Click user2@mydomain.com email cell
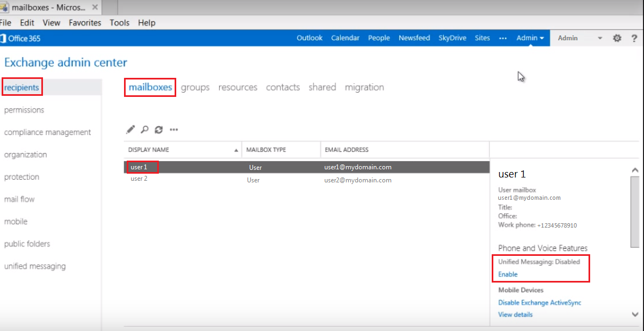Screen dimensions: 644x331 pyautogui.click(x=358, y=180)
